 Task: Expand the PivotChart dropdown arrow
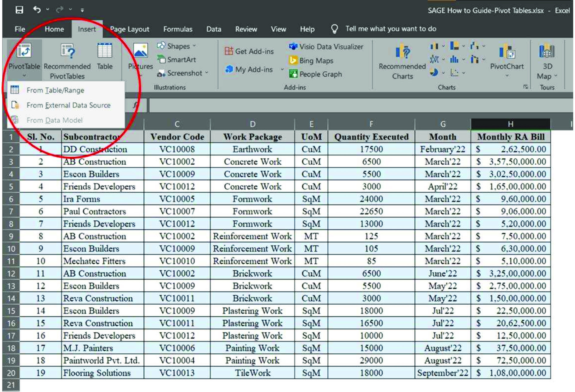pos(507,76)
